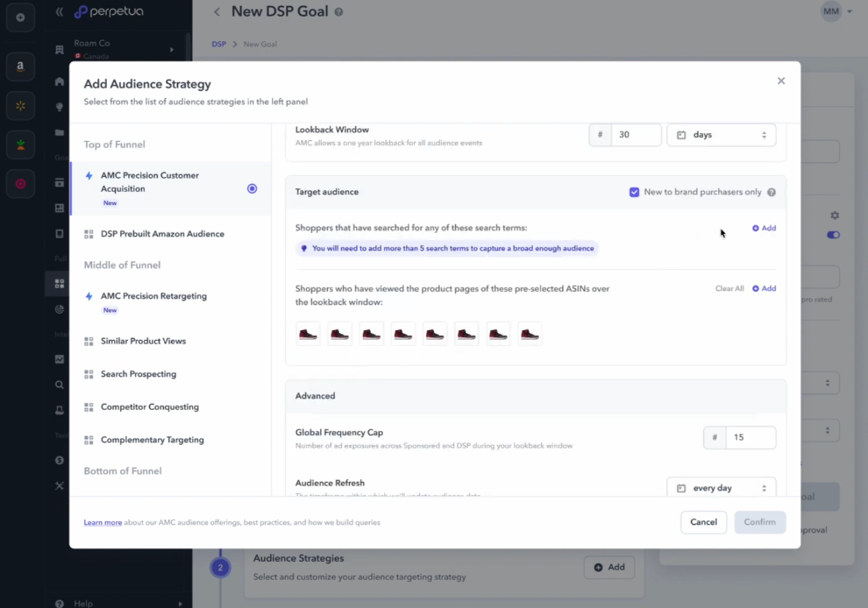Click grid icon beside Similar Product Views
868x608 pixels.
coord(89,342)
